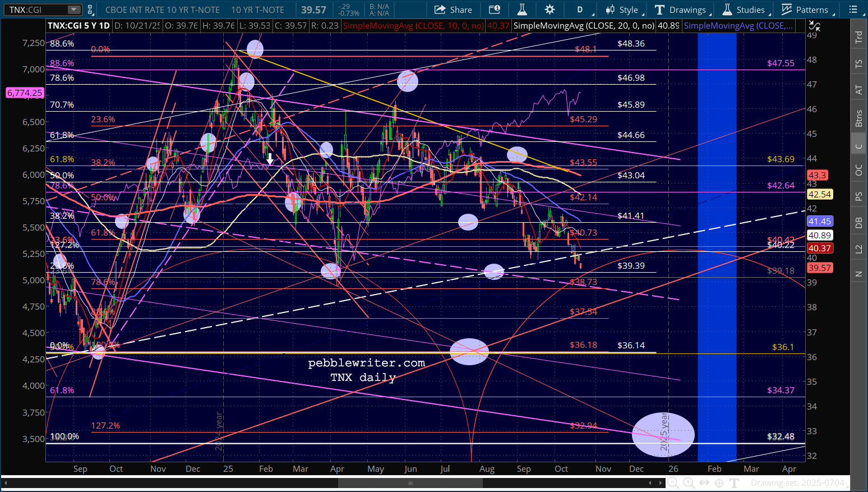Click the flask icon beside the gear
This screenshot has width=868, height=492.
tap(521, 10)
